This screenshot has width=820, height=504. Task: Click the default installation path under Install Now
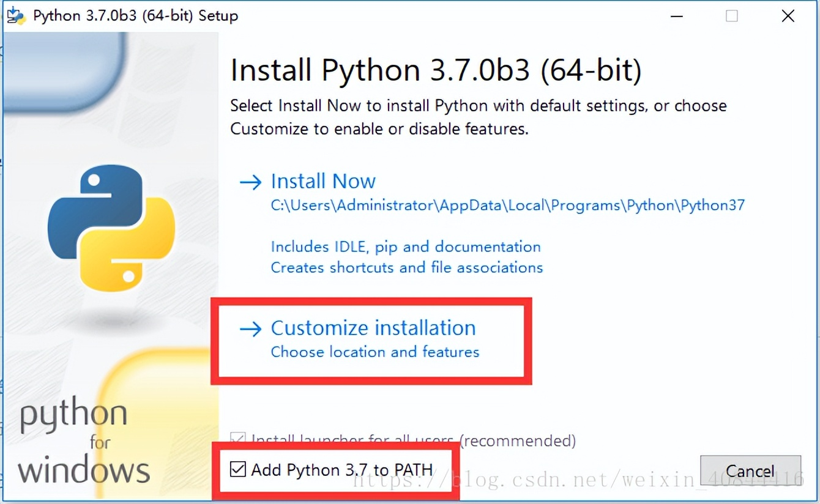tap(507, 206)
